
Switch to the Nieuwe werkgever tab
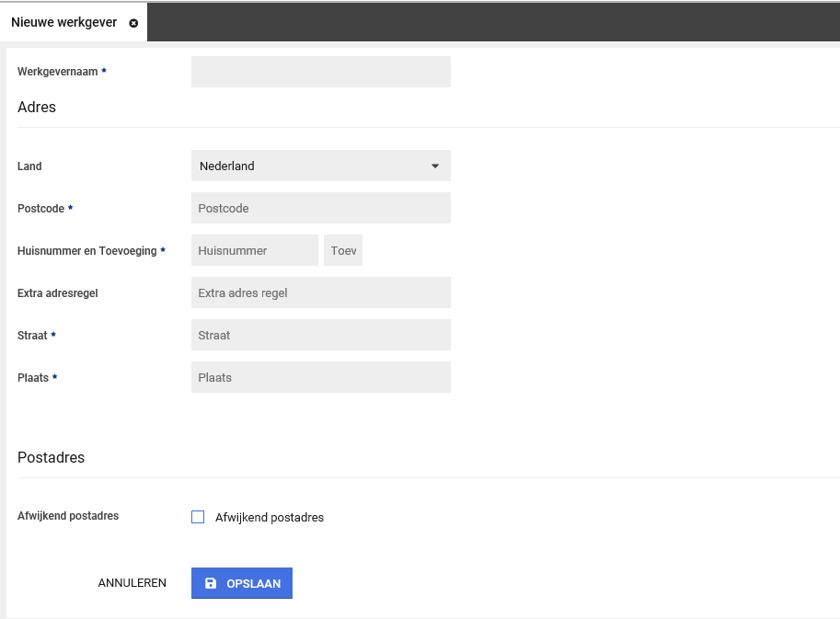click(63, 22)
